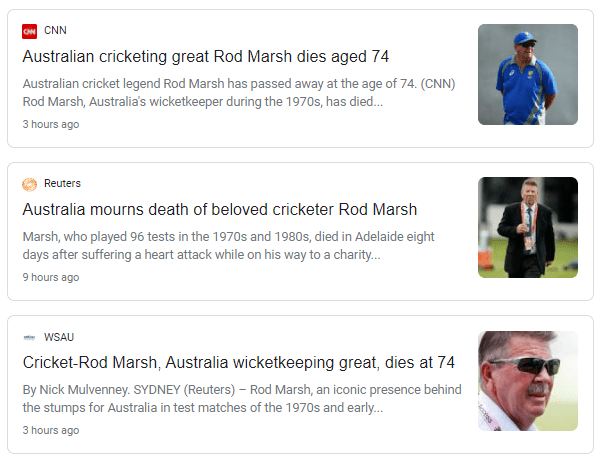Click the CNN article snippet text

pyautogui.click(x=238, y=93)
